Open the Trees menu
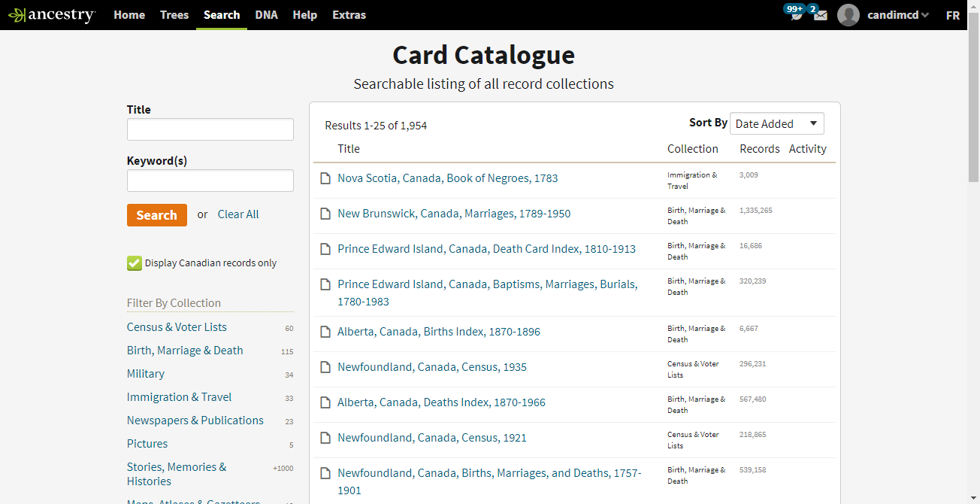 174,15
